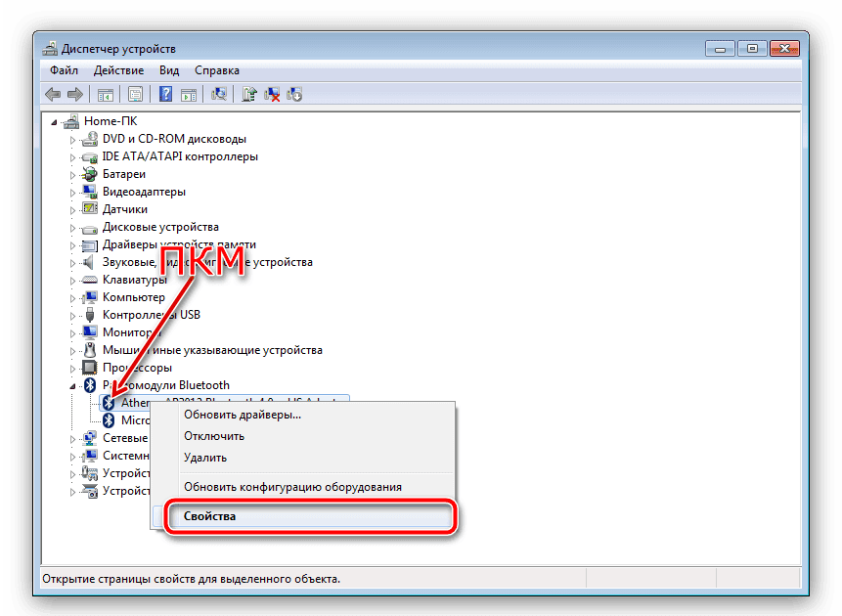Screen dimensions: 842x616
Task: Choose Обновить конфигурацию оборудования
Action: click(302, 487)
